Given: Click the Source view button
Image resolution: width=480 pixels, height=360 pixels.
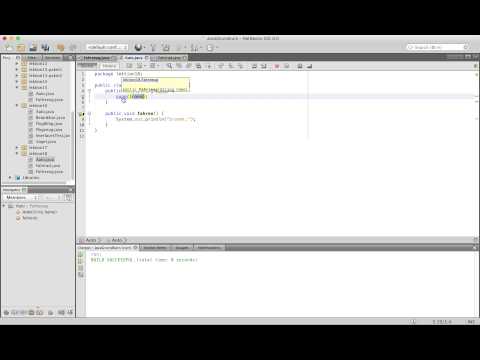Looking at the screenshot, I should (x=88, y=66).
